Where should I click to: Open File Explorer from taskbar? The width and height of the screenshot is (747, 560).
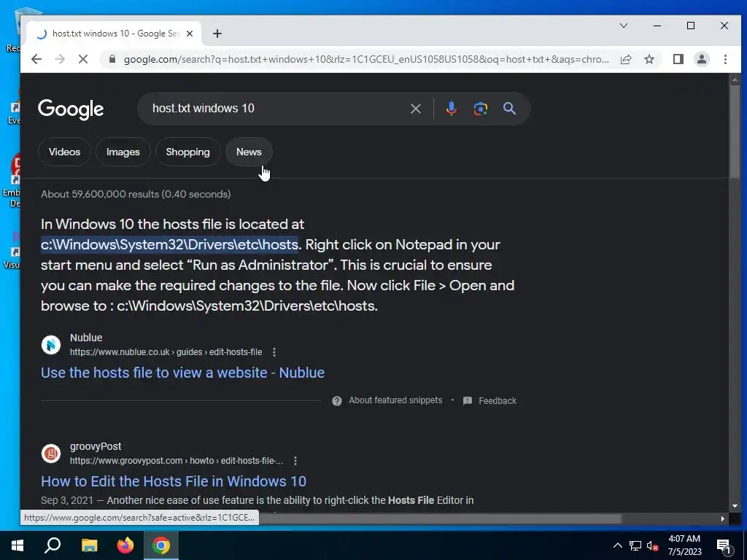click(89, 545)
